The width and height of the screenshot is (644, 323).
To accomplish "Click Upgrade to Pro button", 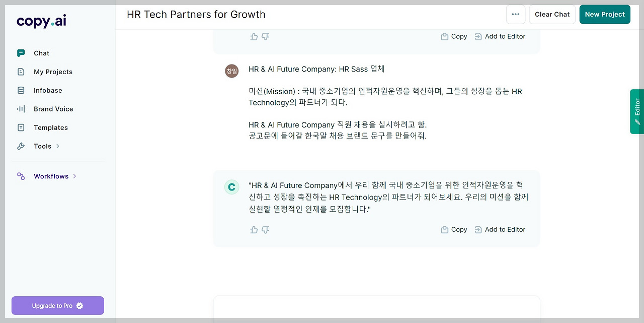I will click(x=58, y=305).
